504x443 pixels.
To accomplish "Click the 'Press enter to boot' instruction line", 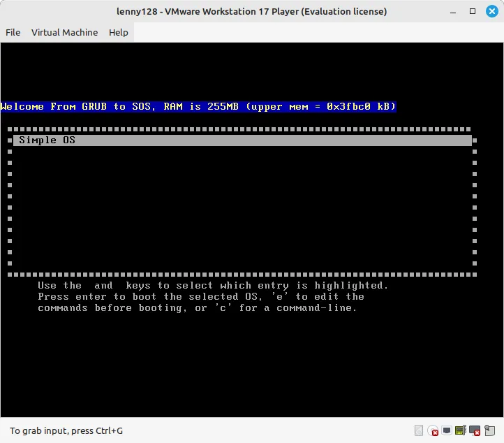I will coord(201,297).
